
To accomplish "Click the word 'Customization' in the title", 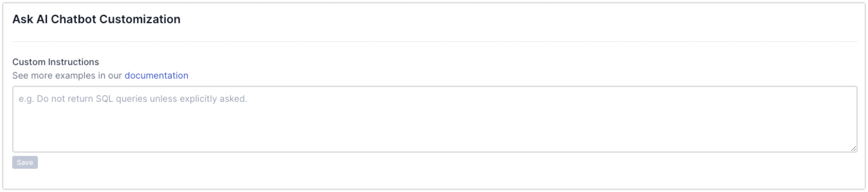I will point(140,19).
